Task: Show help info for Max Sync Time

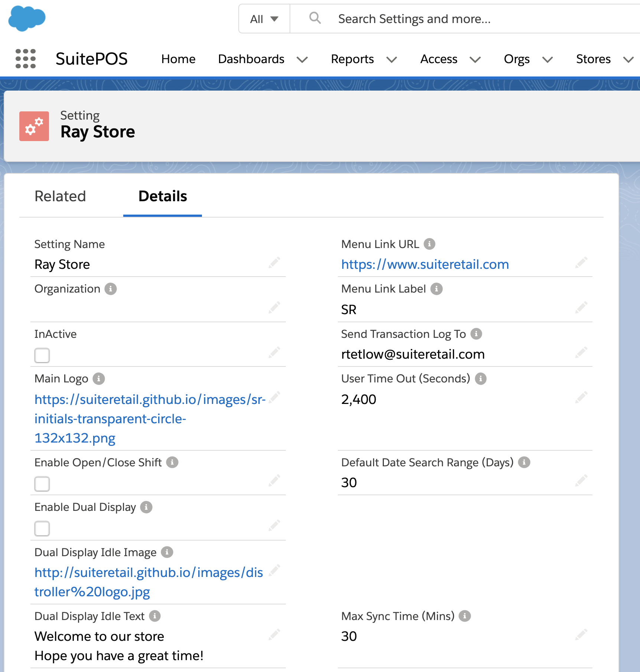Action: click(465, 616)
